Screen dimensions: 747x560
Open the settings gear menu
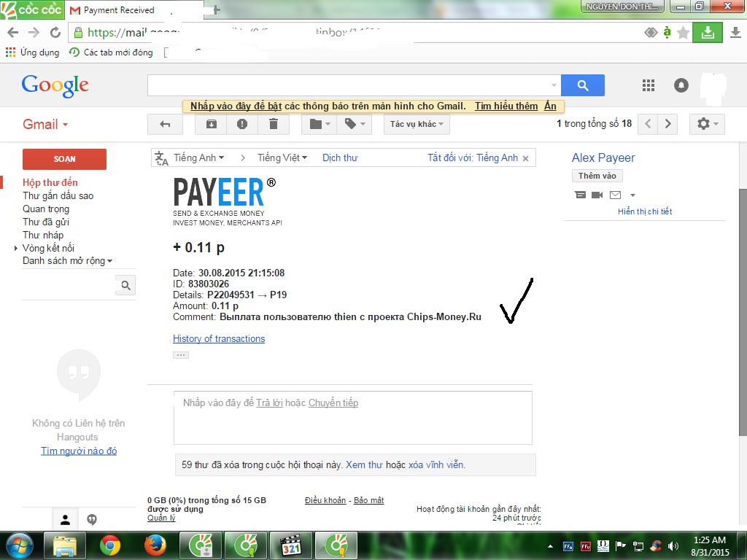pos(708,124)
